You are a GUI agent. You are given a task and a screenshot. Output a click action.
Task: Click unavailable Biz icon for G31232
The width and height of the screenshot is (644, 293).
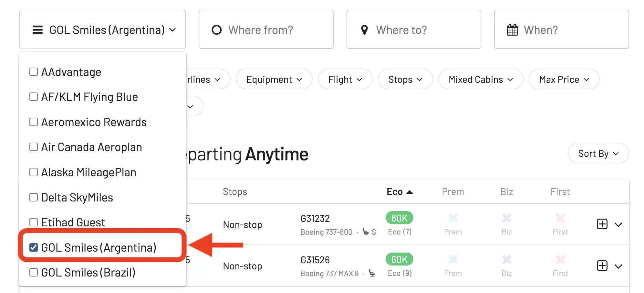[507, 218]
